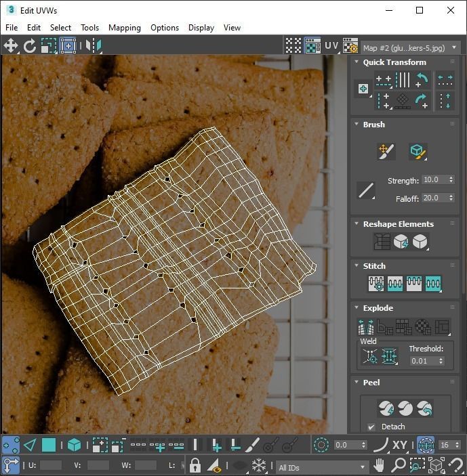Rotate 90 degrees clockwise around pivot
Image resolution: width=467 pixels, height=476 pixels.
[422, 101]
